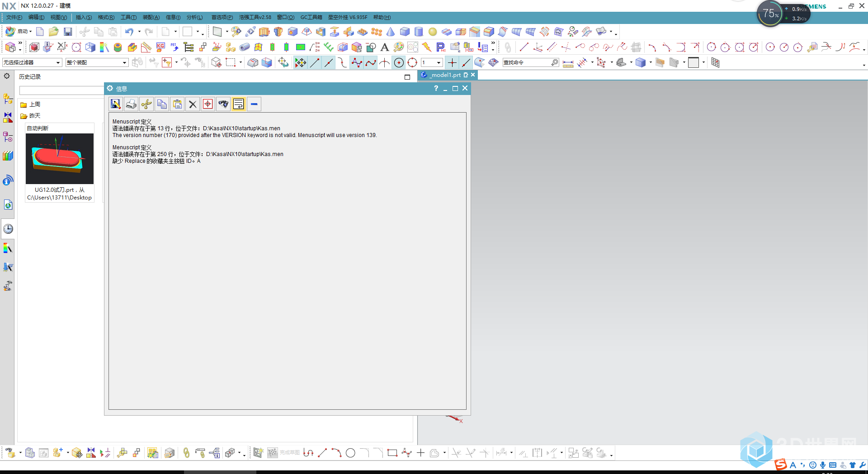Open the GC工具箱 menu

311,17
